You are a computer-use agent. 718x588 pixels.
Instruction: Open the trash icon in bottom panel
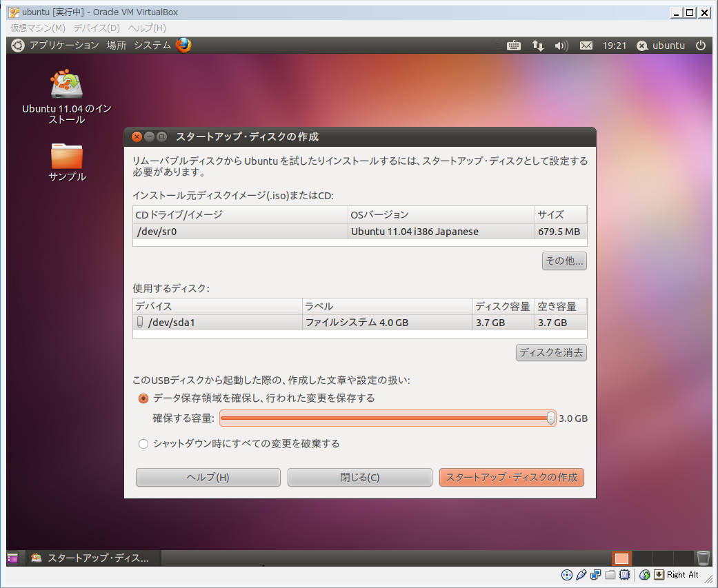703,558
